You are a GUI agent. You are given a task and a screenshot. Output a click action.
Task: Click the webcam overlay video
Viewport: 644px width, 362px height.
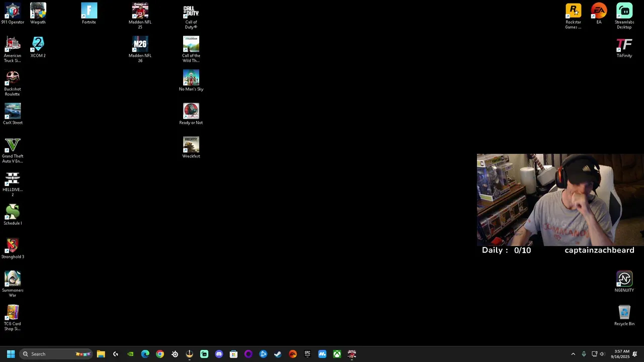[x=560, y=200]
